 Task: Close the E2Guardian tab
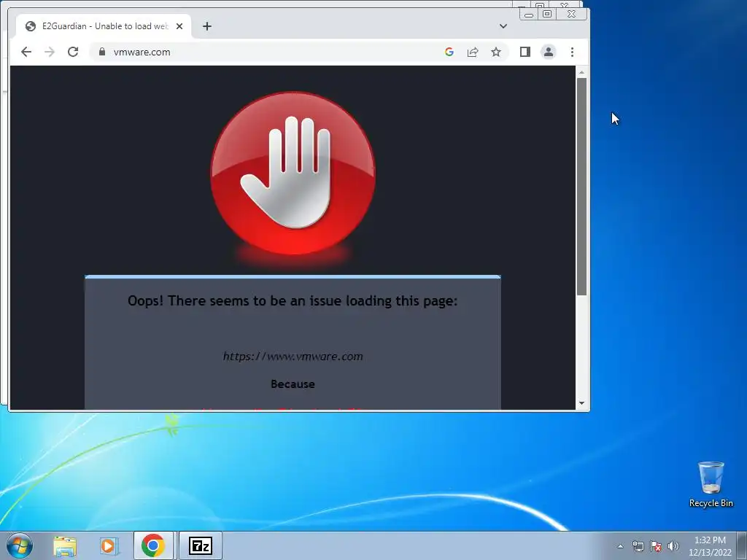click(x=179, y=26)
